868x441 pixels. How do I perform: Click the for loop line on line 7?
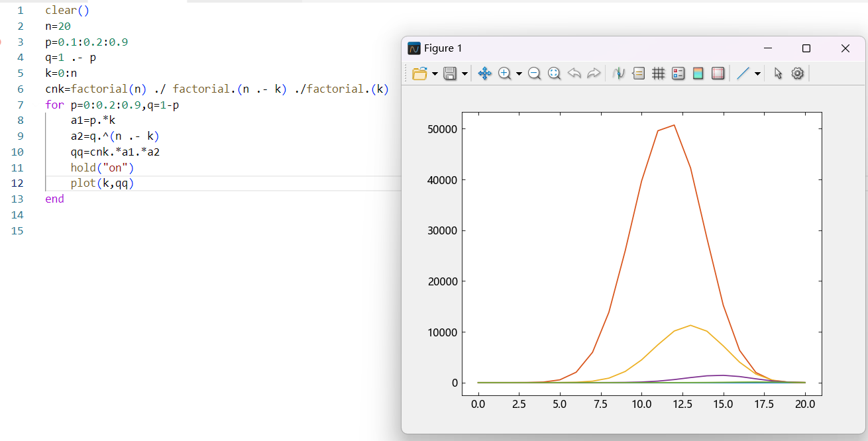[112, 105]
